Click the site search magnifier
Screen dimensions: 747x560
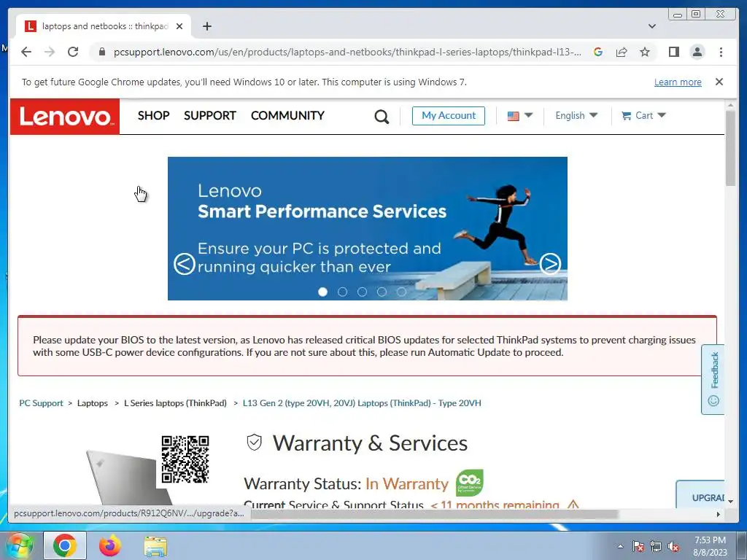point(381,117)
